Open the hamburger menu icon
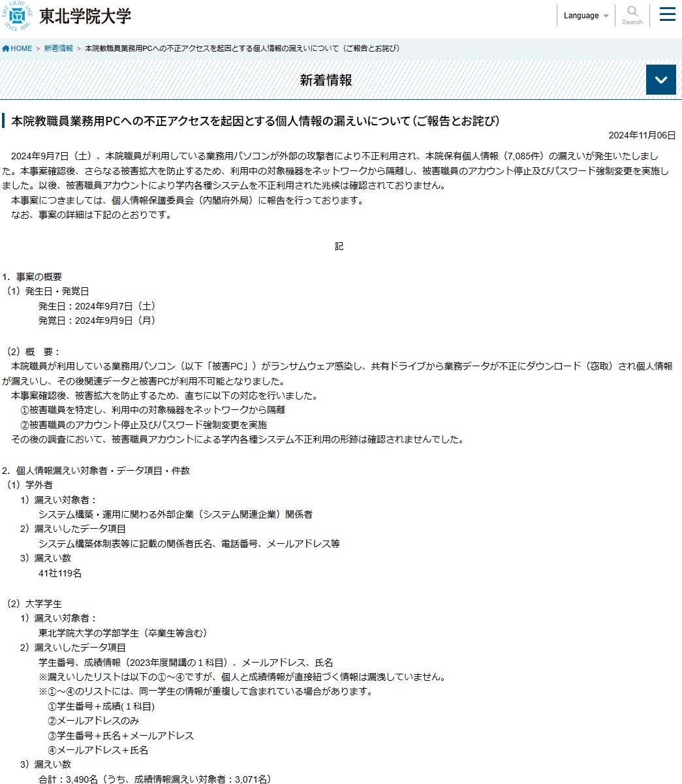The height and width of the screenshot is (784, 682). pos(667,14)
